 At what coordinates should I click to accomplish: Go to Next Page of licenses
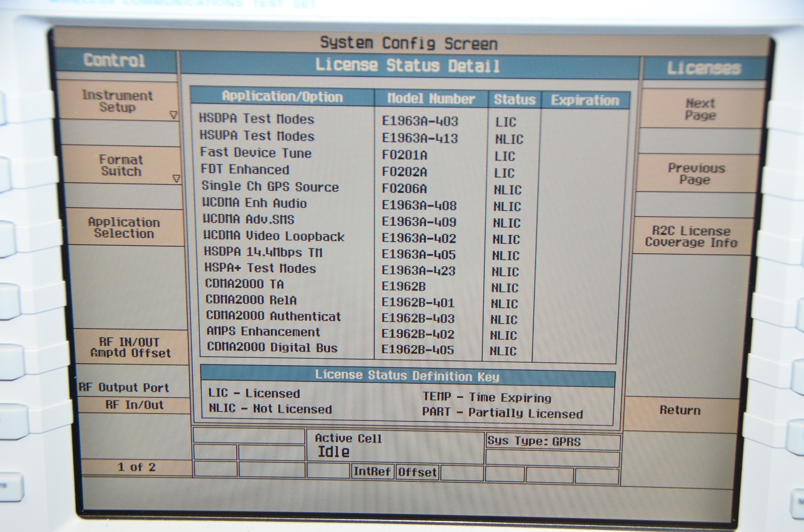click(x=700, y=109)
